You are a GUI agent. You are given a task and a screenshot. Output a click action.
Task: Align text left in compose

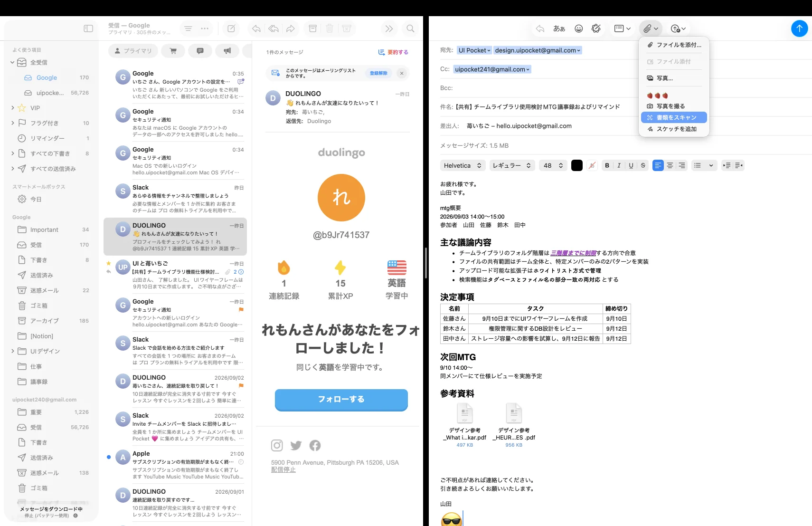658,165
